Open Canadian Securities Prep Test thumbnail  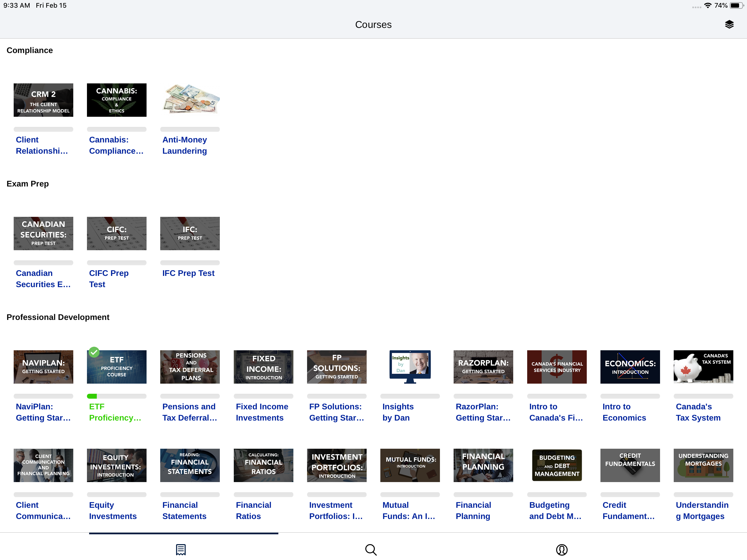[43, 234]
